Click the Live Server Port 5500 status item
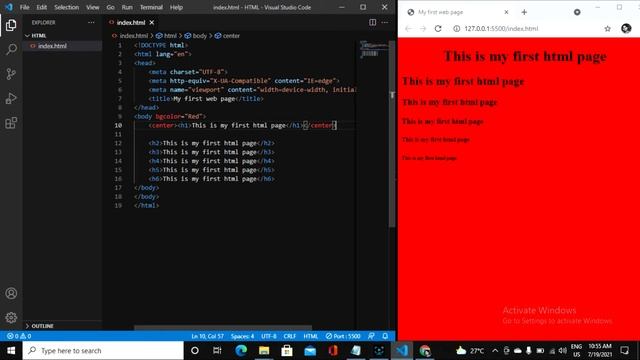The height and width of the screenshot is (360, 640). tap(343, 336)
